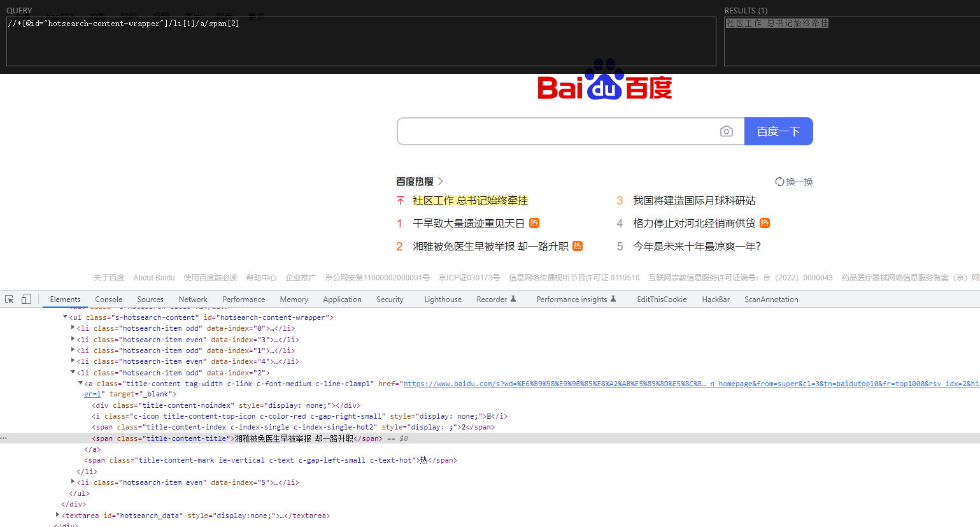Open hot search 格力停止对河北经销商供货
980x527 pixels.
click(694, 224)
